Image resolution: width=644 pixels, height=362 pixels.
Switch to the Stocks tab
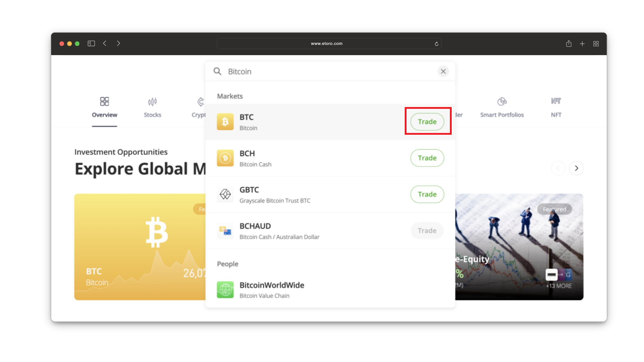pos(152,107)
